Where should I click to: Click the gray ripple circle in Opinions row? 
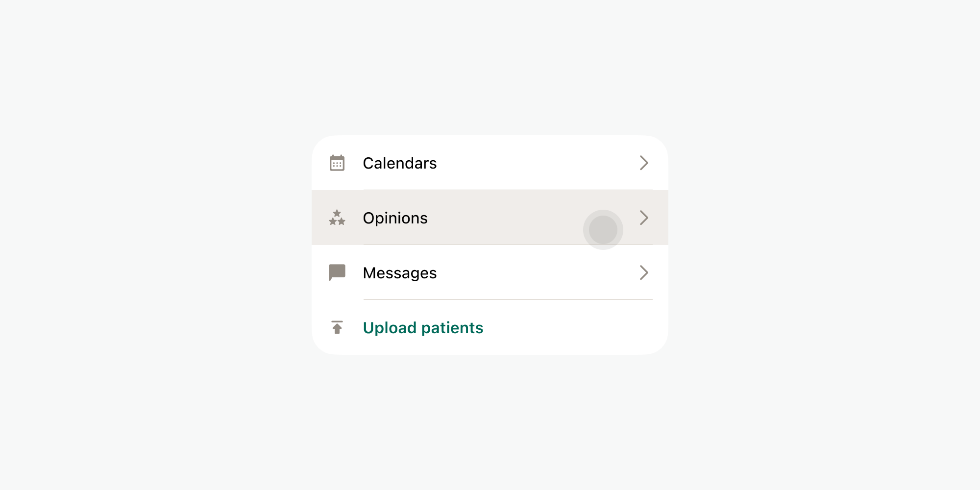point(603,230)
